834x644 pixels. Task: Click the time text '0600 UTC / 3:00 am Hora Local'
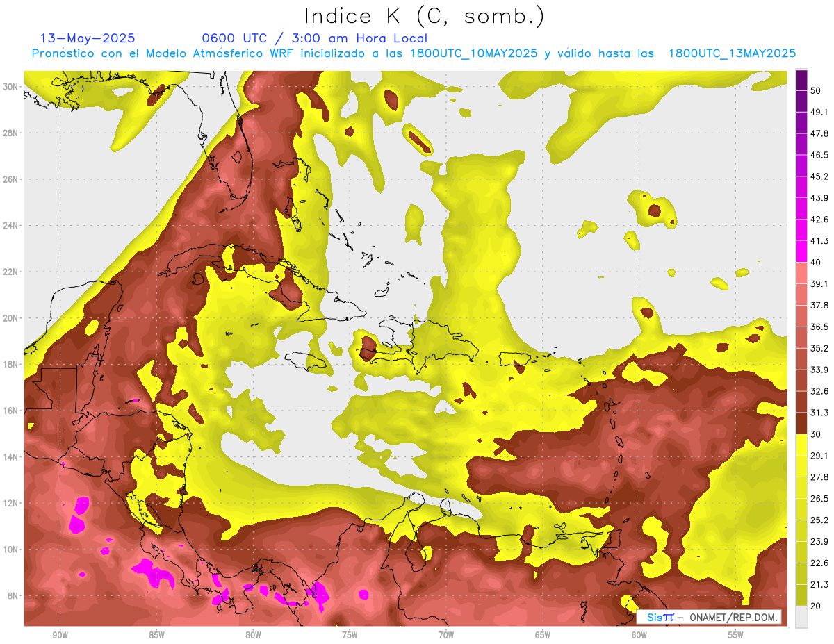(x=314, y=38)
